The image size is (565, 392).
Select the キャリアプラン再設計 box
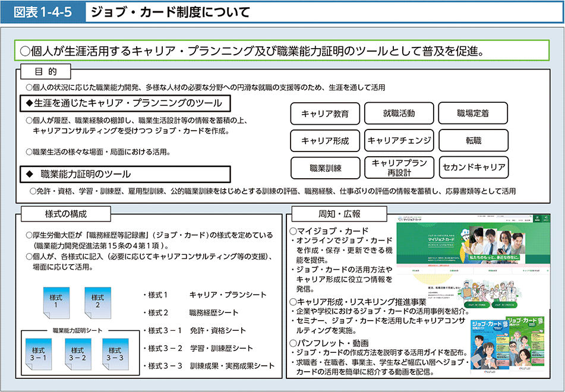point(399,168)
